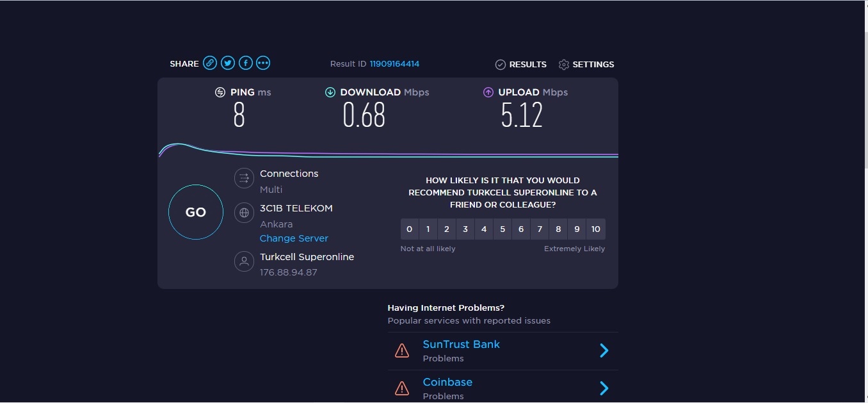Click the Connections multi icon
This screenshot has height=403, width=868.
(x=244, y=178)
